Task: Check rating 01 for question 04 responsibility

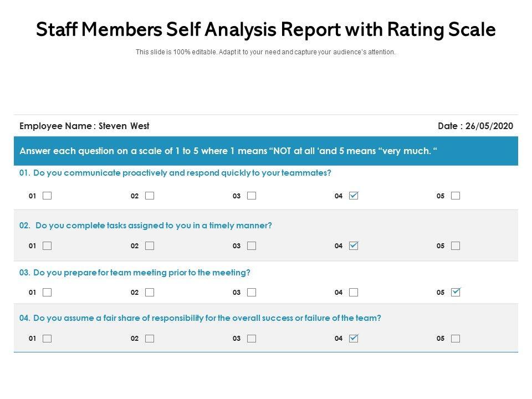Action: point(47,338)
